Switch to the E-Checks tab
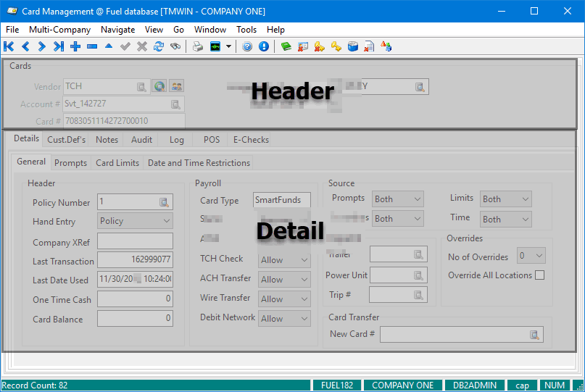Image resolution: width=585 pixels, height=392 pixels. click(x=251, y=140)
